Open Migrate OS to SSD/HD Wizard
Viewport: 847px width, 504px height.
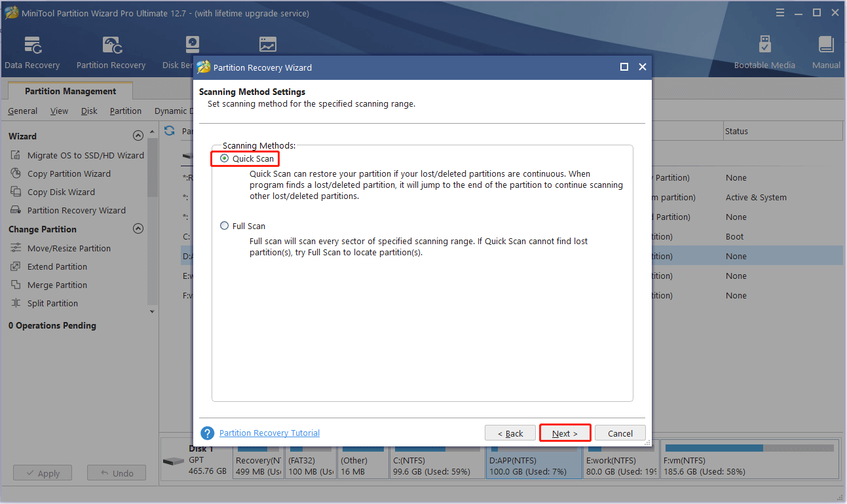[85, 155]
